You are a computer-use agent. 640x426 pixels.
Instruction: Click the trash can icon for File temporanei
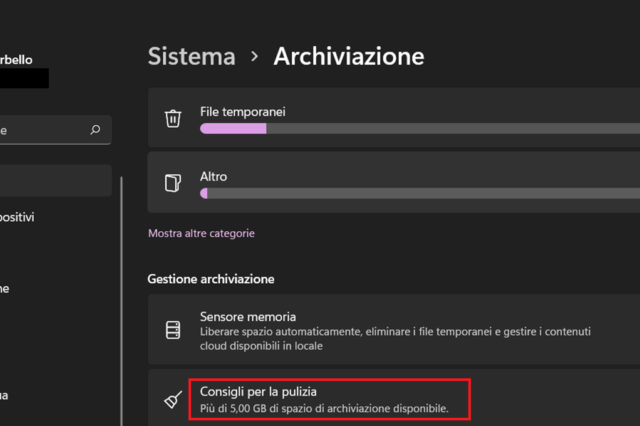[x=173, y=118]
